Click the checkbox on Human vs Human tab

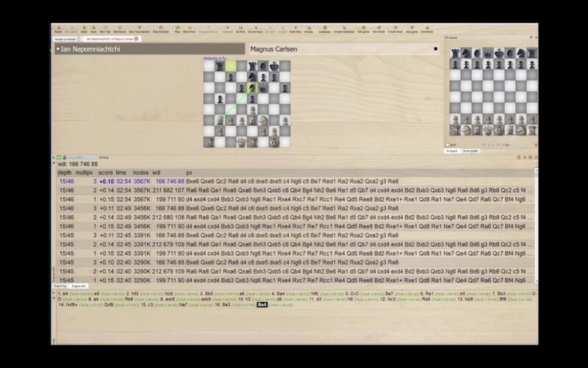[x=79, y=39]
